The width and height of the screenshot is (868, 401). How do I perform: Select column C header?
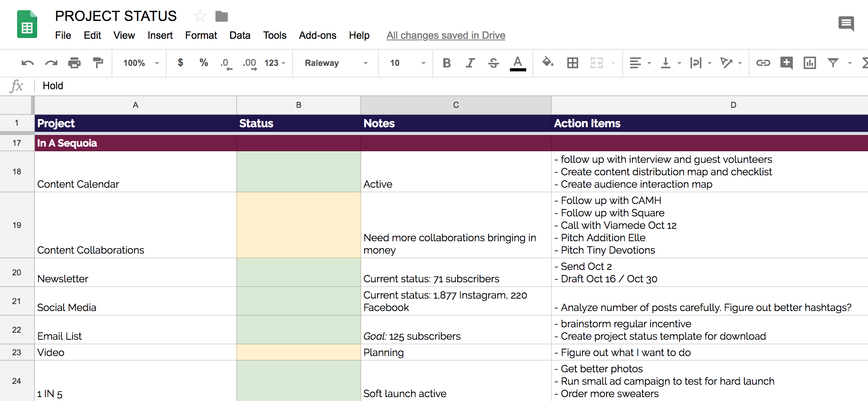(456, 105)
